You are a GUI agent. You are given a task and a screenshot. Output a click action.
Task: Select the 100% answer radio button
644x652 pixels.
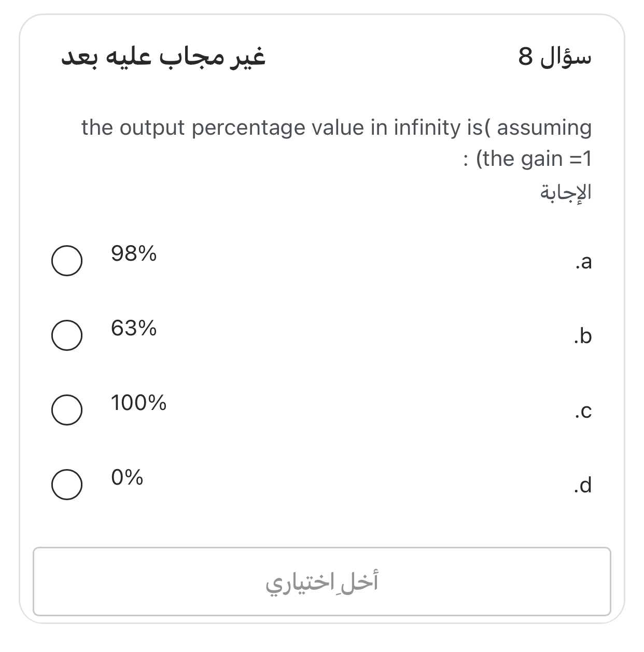[x=66, y=410]
